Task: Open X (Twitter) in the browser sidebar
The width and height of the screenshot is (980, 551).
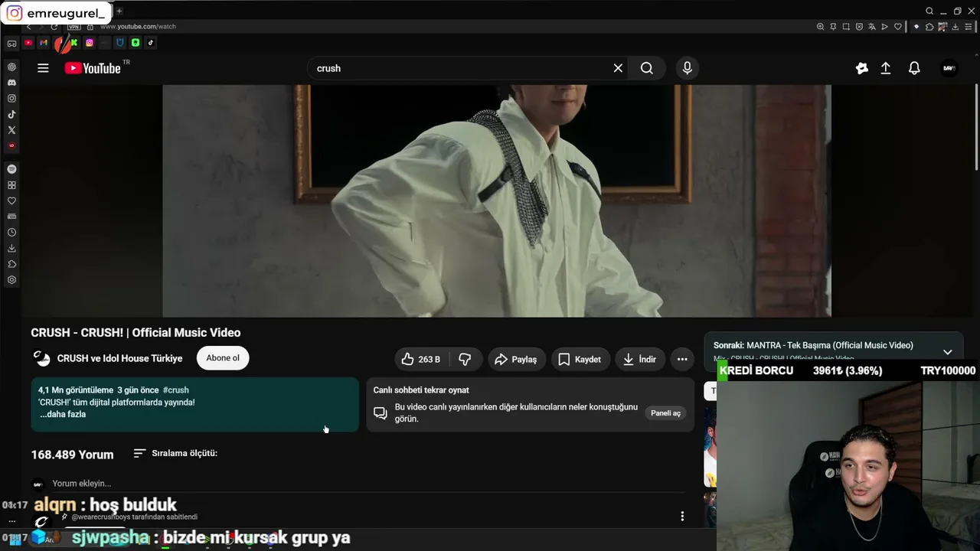Action: [11, 130]
